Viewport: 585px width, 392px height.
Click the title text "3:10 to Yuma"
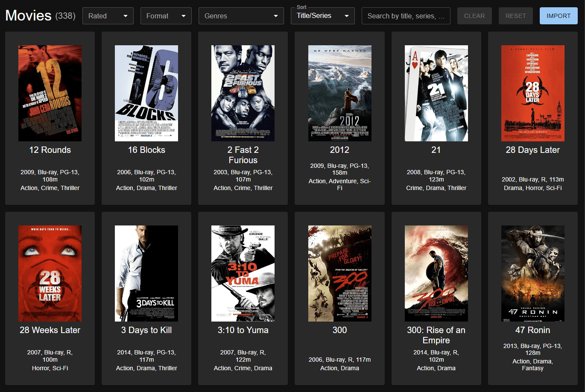[243, 330]
